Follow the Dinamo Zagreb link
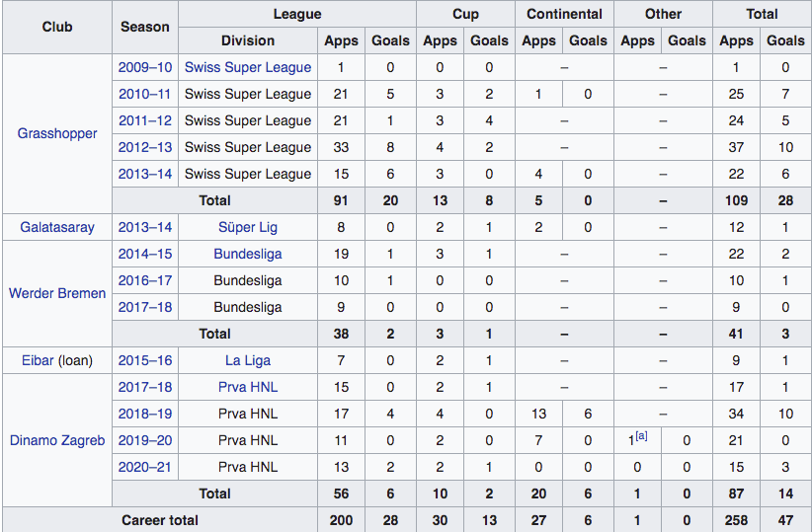The image size is (812, 532). coord(57,440)
